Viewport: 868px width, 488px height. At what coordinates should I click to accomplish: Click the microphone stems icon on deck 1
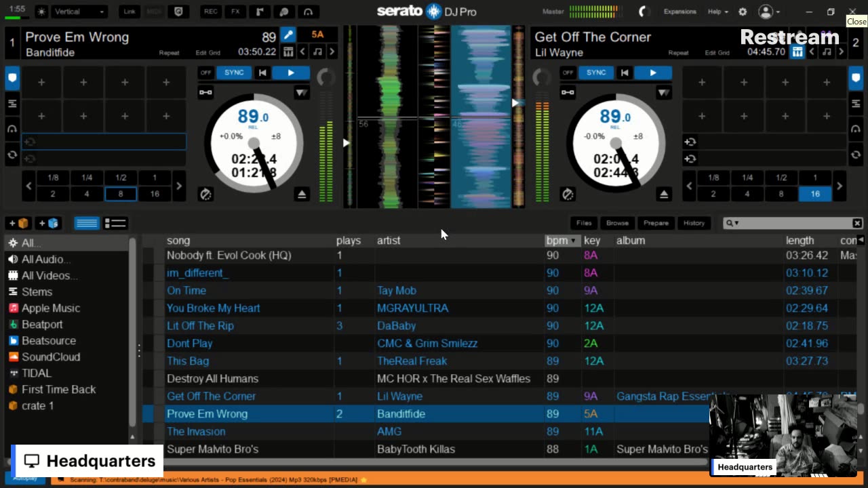coord(288,35)
